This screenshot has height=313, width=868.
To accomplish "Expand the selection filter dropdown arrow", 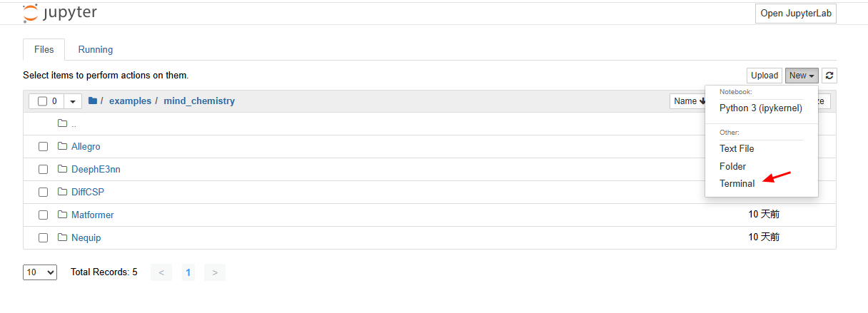I will coord(72,101).
